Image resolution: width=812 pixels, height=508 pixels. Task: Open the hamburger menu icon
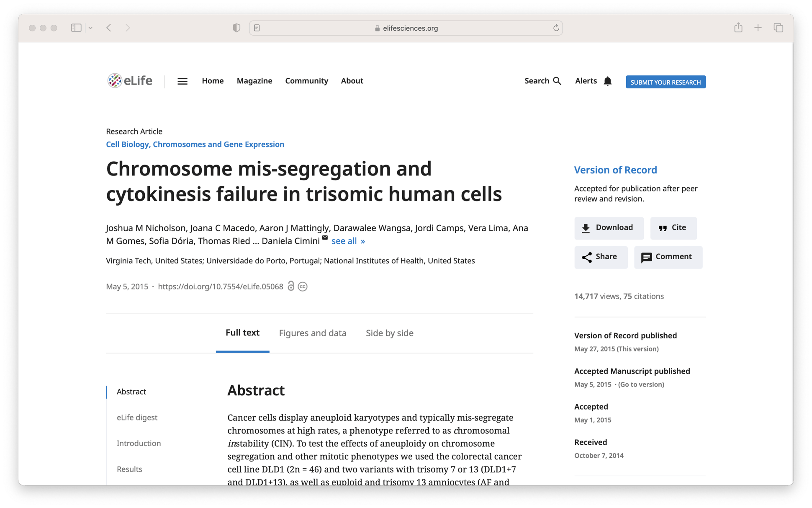182,81
